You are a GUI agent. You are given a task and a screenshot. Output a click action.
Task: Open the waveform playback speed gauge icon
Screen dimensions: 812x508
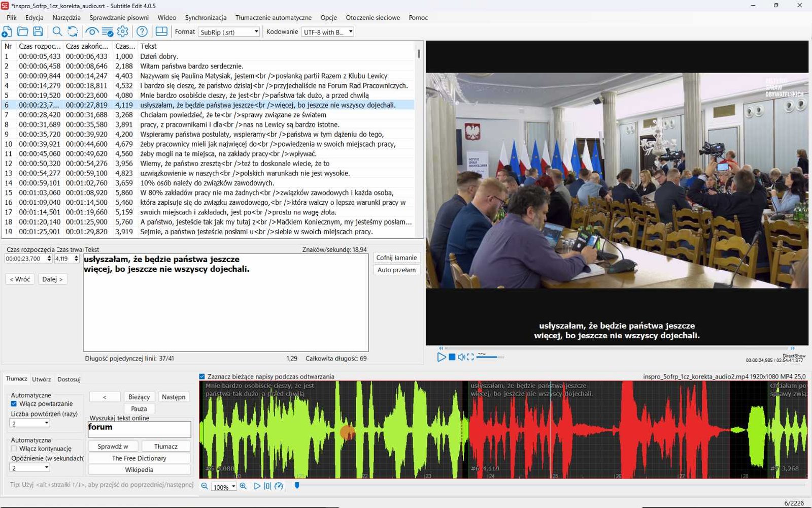pyautogui.click(x=279, y=486)
